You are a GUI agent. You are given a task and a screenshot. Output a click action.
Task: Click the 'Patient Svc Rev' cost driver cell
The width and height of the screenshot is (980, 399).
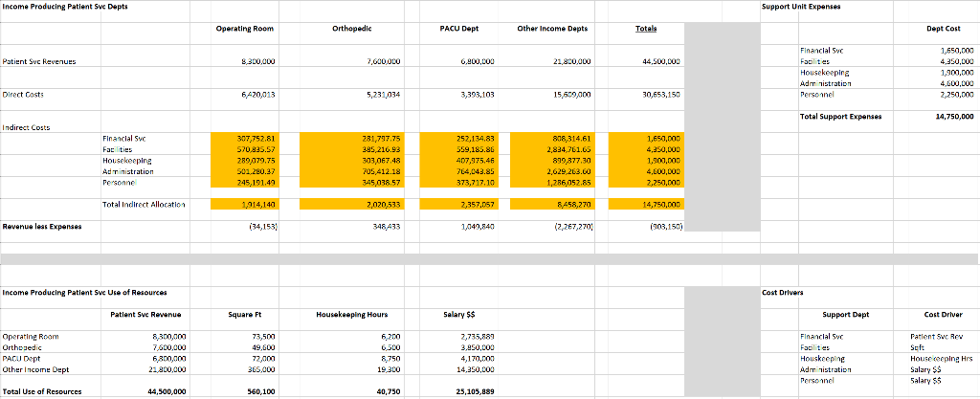[937, 337]
